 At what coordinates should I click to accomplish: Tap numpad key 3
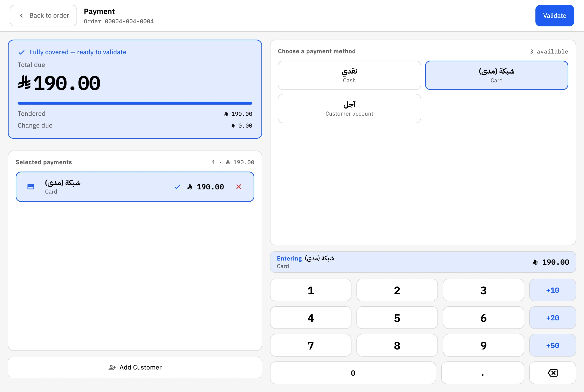pyautogui.click(x=483, y=290)
